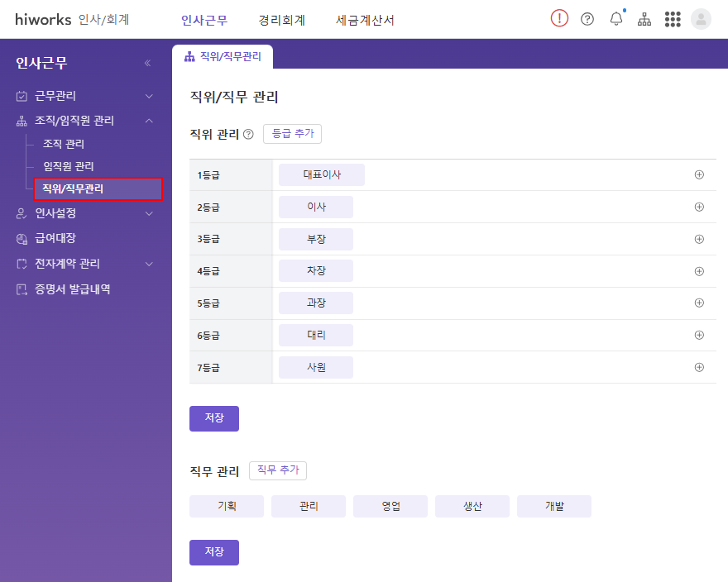Select the 개발 job duty tag
728x582 pixels.
point(553,506)
